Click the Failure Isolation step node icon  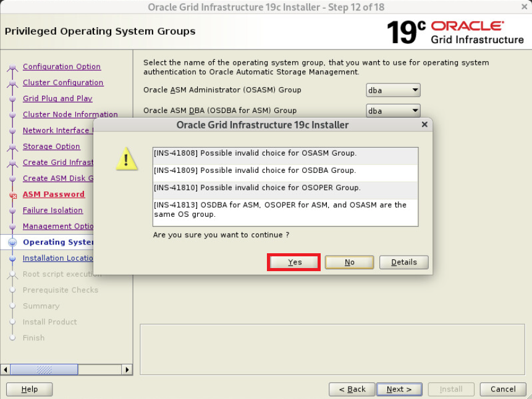[12, 211]
